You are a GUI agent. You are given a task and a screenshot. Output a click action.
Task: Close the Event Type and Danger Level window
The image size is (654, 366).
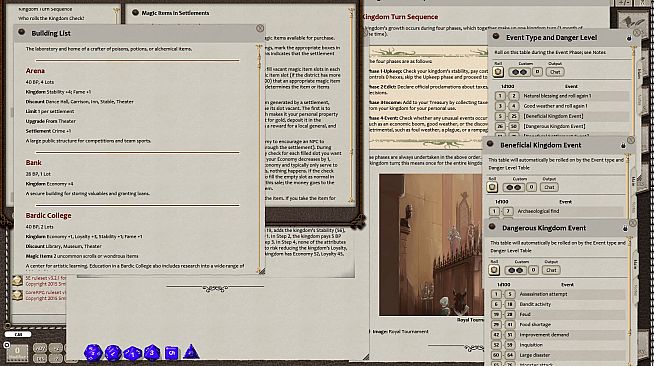pyautogui.click(x=636, y=32)
